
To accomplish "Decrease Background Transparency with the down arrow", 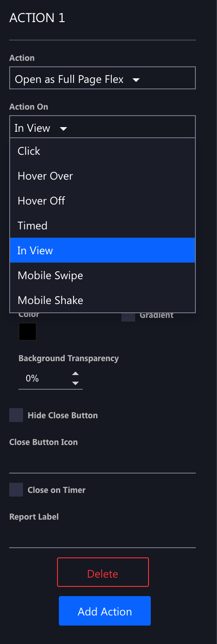I will 75,383.
